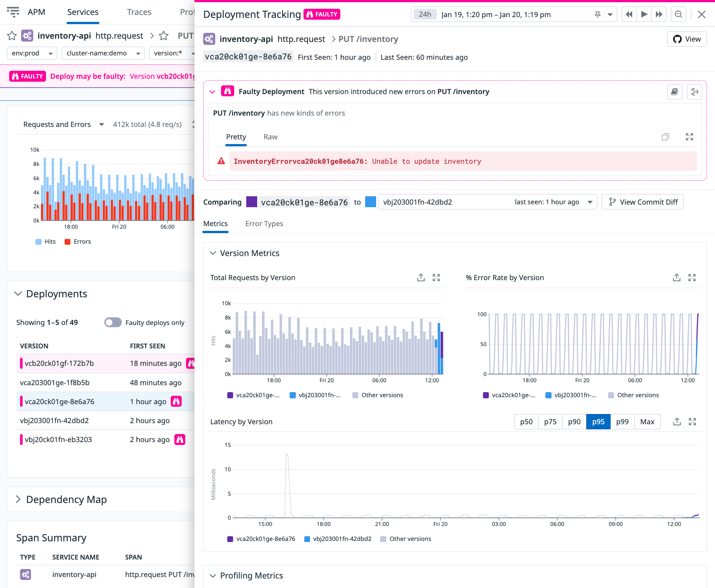Select the p75 latency percentile
This screenshot has height=588, width=715.
point(550,422)
